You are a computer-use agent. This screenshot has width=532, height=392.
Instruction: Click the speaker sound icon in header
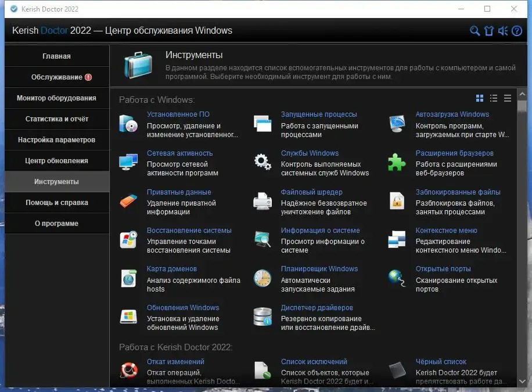click(503, 31)
